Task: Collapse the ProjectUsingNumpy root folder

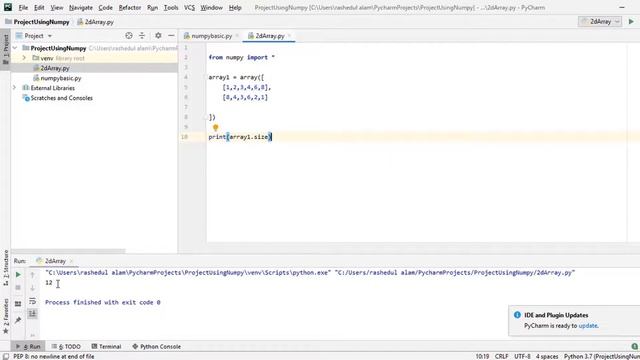Action: (15, 48)
